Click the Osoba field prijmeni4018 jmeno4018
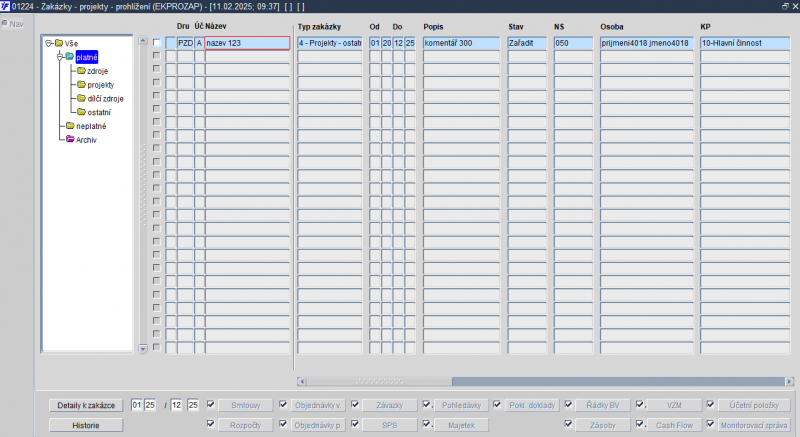 coord(646,43)
